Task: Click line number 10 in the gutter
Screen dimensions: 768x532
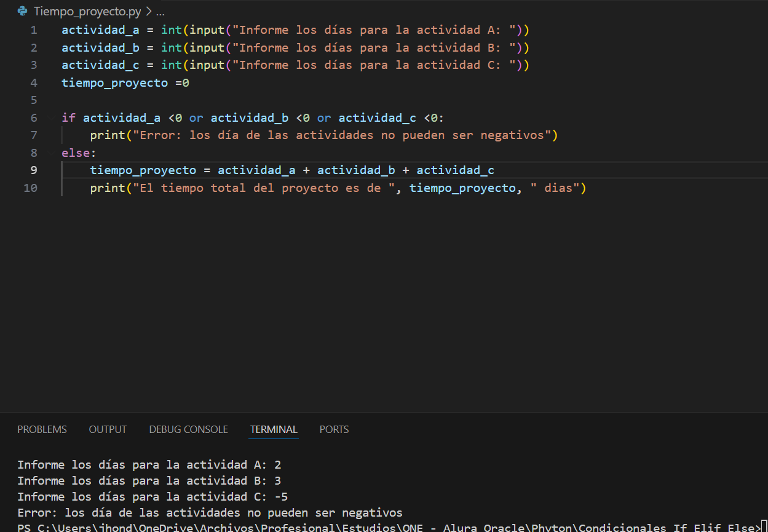Action: (30, 188)
